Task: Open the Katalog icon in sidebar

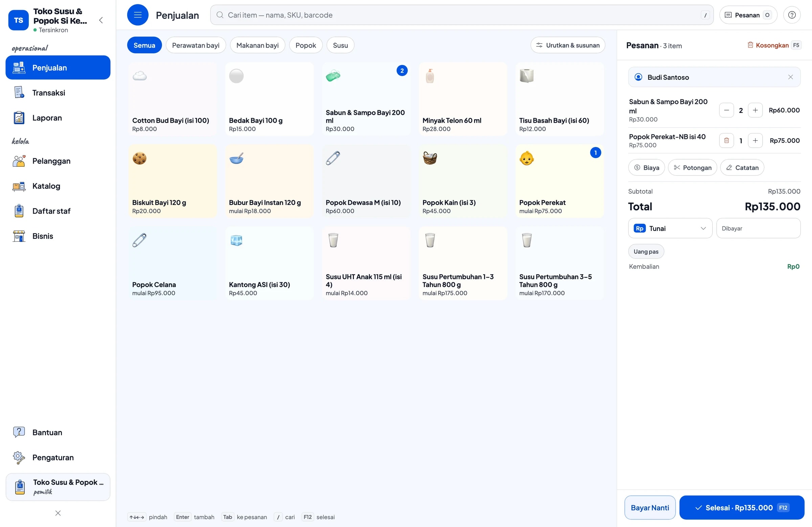Action: (19, 186)
